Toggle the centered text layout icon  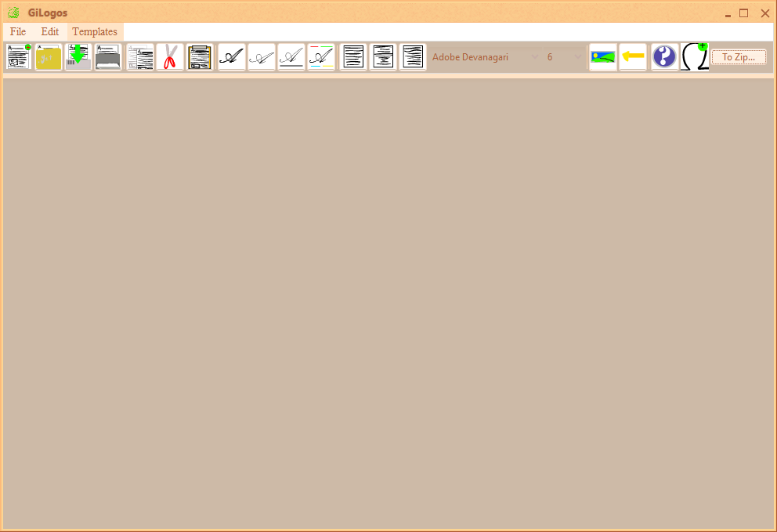click(383, 56)
